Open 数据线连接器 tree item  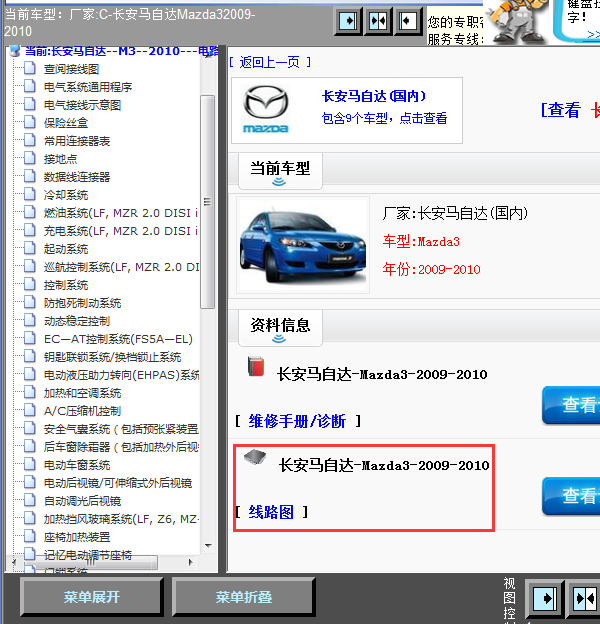pyautogui.click(x=77, y=177)
